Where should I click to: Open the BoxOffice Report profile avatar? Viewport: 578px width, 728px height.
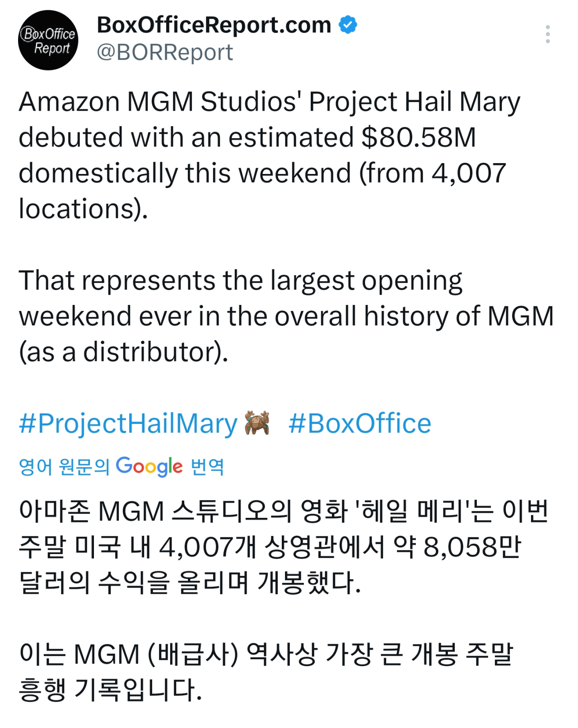[x=48, y=40]
